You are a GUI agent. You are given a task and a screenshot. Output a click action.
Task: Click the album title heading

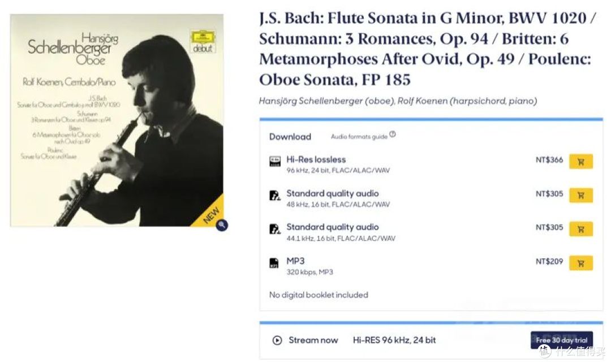pyautogui.click(x=428, y=49)
